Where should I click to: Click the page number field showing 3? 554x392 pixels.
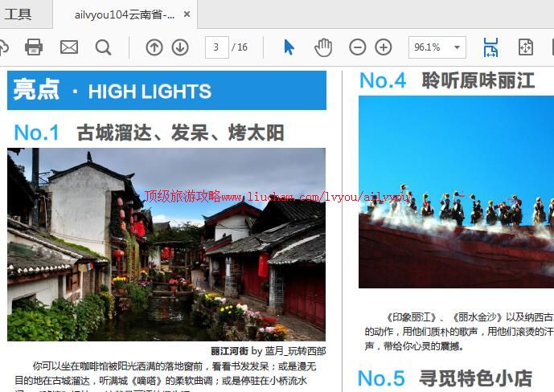[216, 47]
